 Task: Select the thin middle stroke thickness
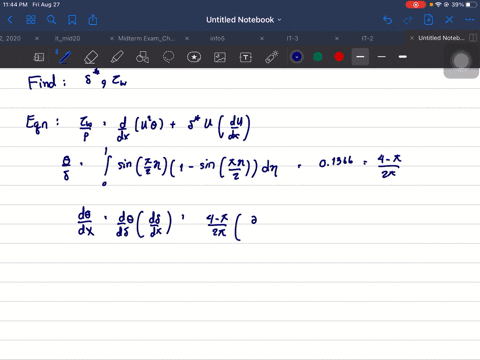click(x=382, y=57)
